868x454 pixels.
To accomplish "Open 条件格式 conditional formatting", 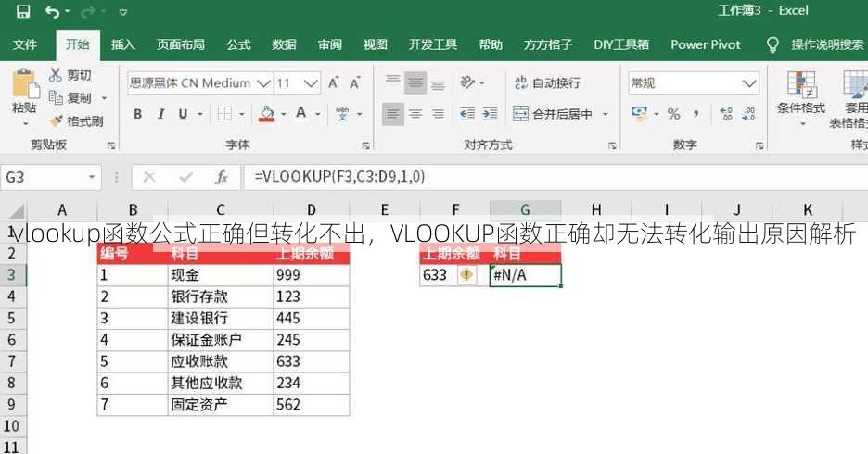I will [801, 97].
